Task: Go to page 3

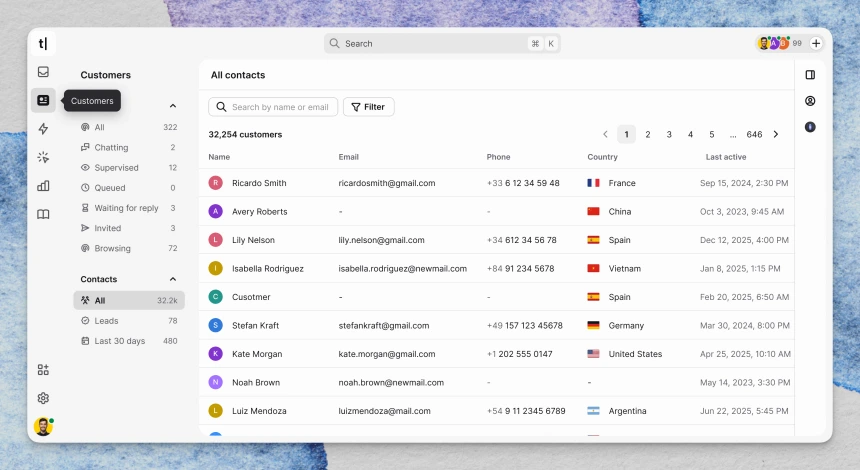Action: [x=669, y=134]
